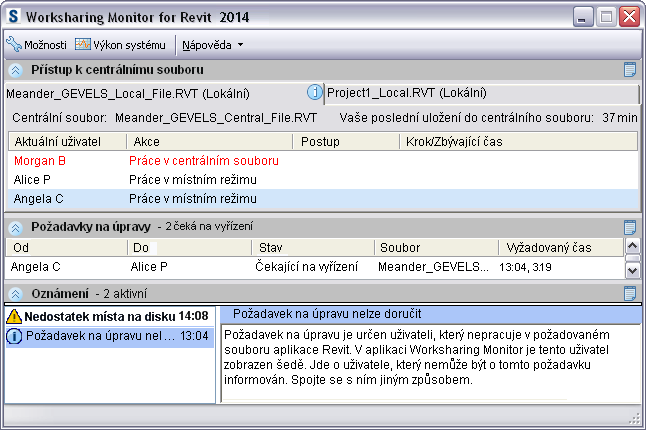Open Možnosti wrench options icon
This screenshot has height=430, width=646.
14,44
